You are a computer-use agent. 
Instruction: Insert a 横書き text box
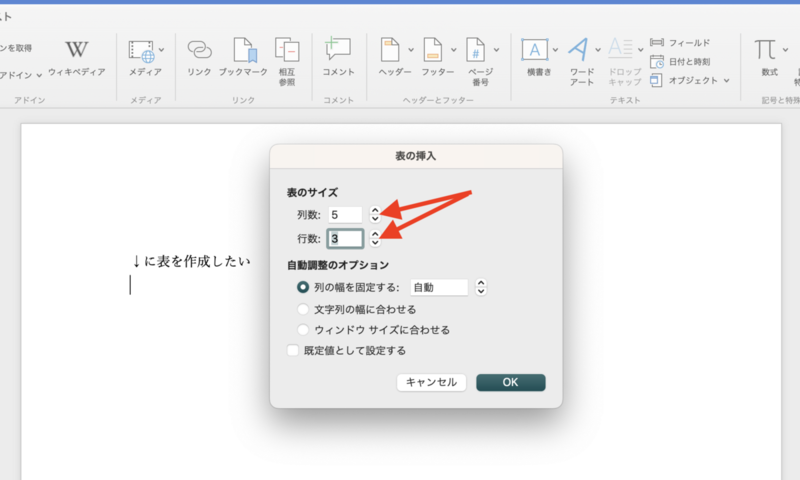tap(534, 49)
